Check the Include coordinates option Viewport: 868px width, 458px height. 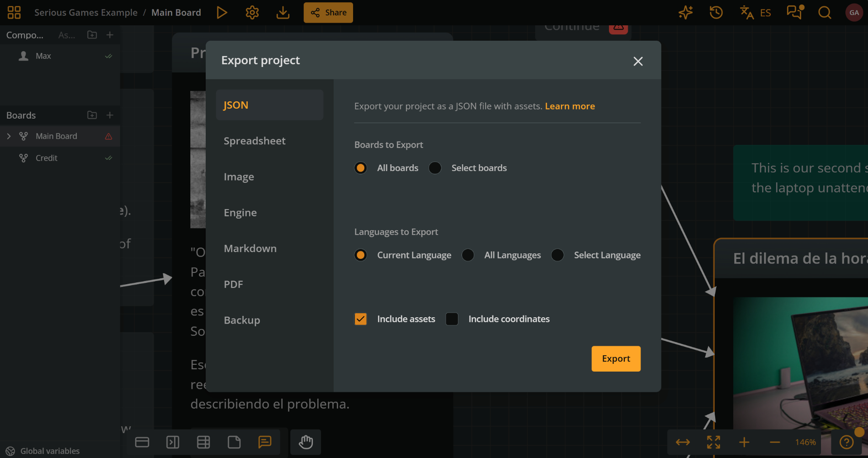pos(452,319)
